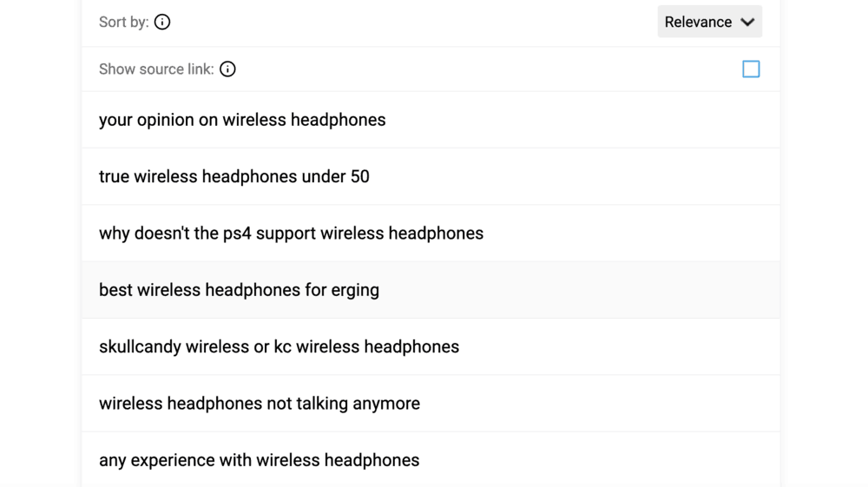Enable the Show source link checkbox

click(751, 69)
